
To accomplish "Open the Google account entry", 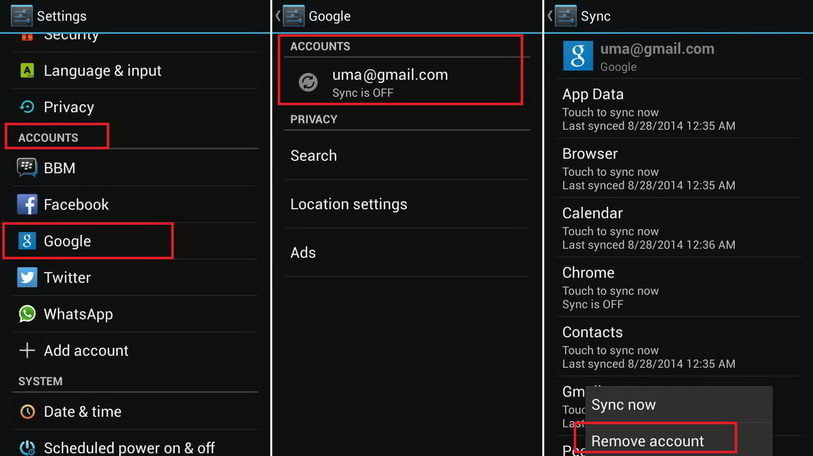I will click(x=135, y=241).
